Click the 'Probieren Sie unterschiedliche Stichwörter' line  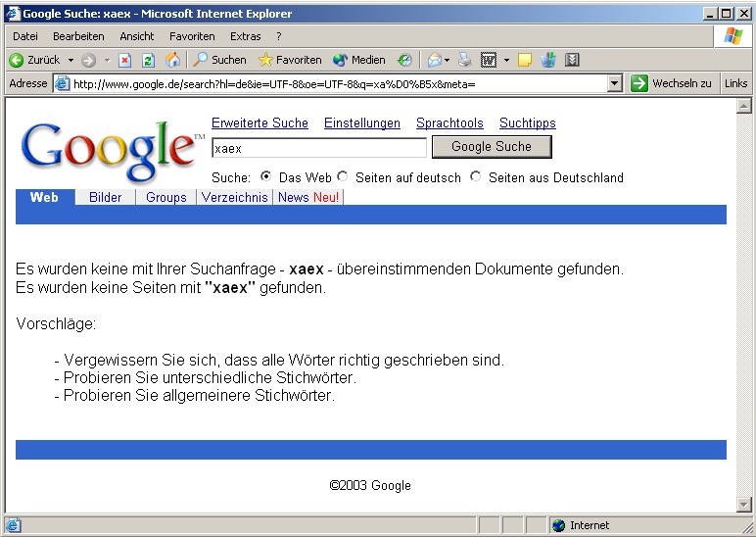click(x=206, y=377)
